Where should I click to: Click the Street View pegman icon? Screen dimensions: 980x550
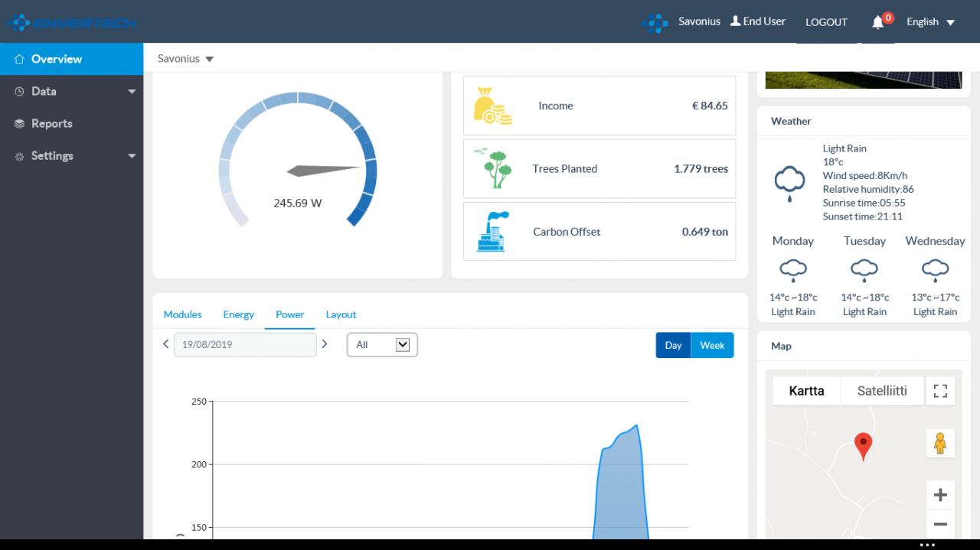[x=940, y=443]
